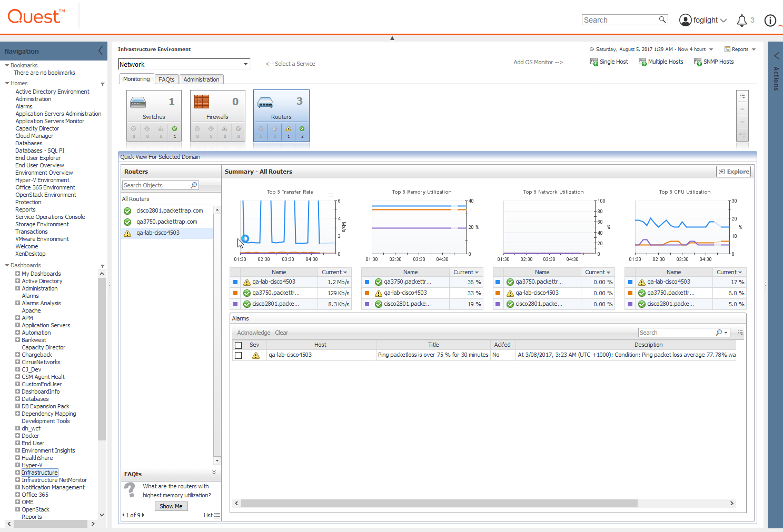The width and height of the screenshot is (783, 532).
Task: Toggle the select-all alarms checkbox
Action: tap(239, 345)
